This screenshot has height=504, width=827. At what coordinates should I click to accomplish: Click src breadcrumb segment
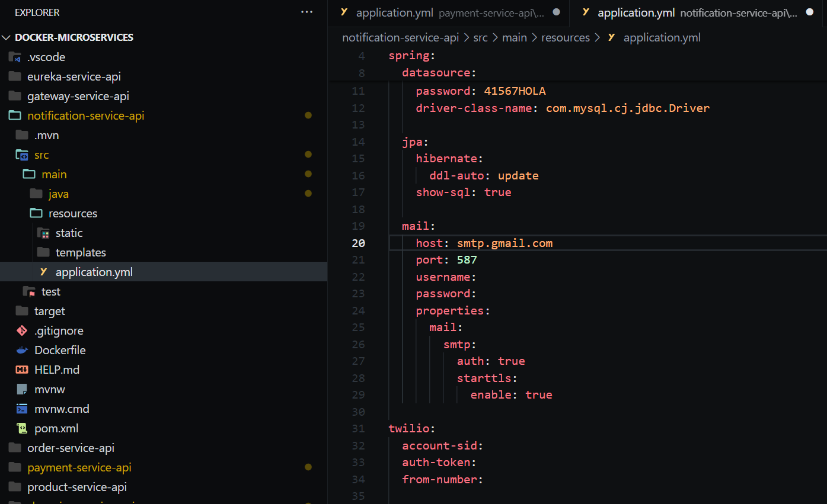[x=481, y=37]
